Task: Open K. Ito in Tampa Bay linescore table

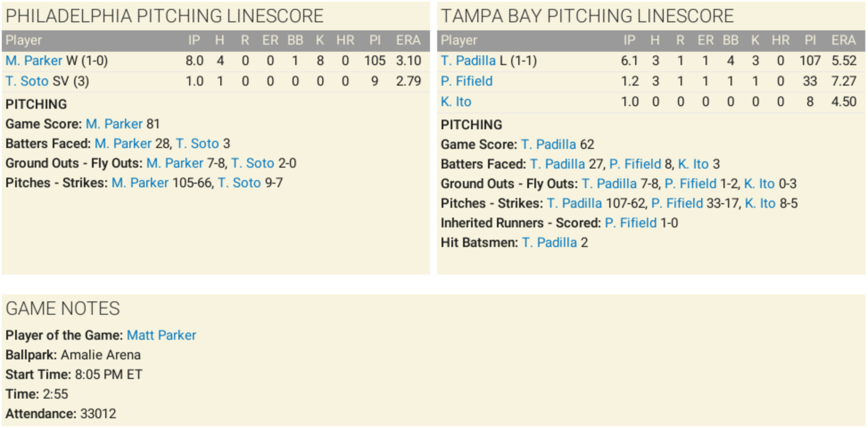Action: (456, 102)
